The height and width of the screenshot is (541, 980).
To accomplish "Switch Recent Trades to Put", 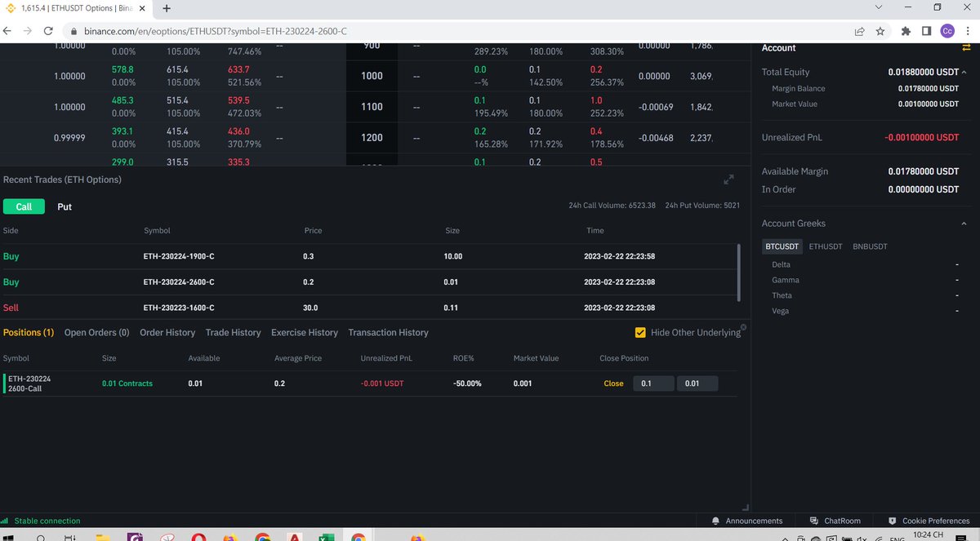I will (65, 206).
